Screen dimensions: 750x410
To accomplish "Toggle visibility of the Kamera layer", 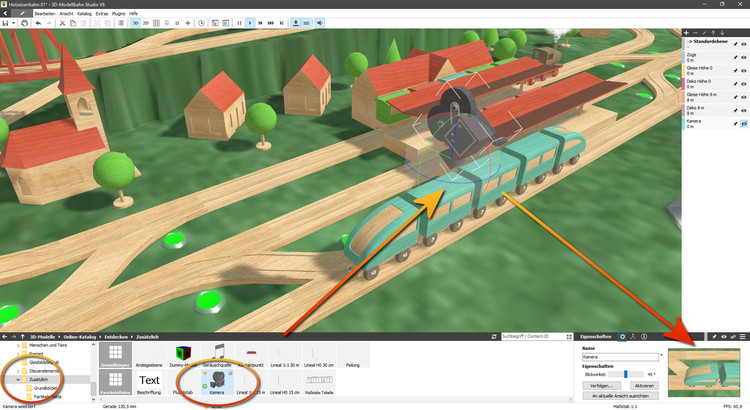I will (x=744, y=123).
